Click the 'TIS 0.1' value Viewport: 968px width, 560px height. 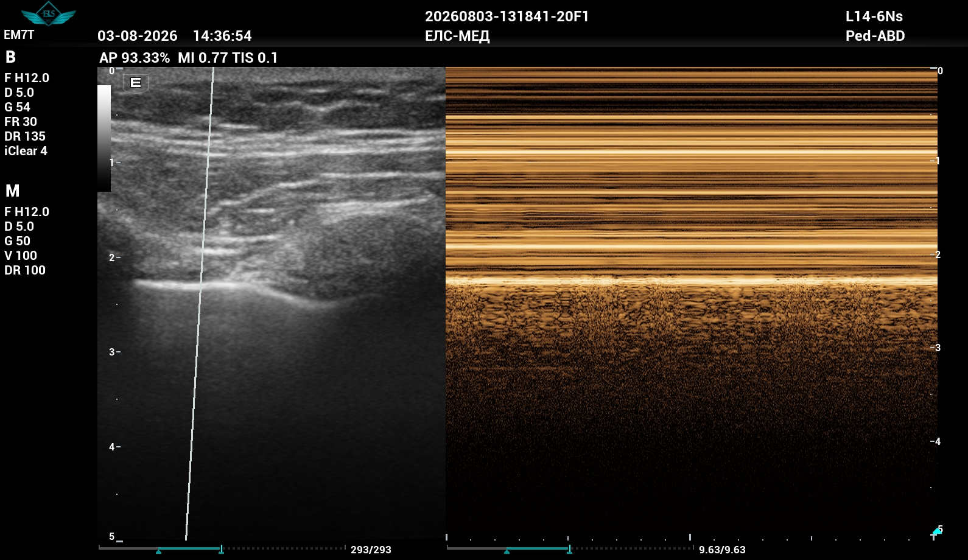click(x=254, y=58)
